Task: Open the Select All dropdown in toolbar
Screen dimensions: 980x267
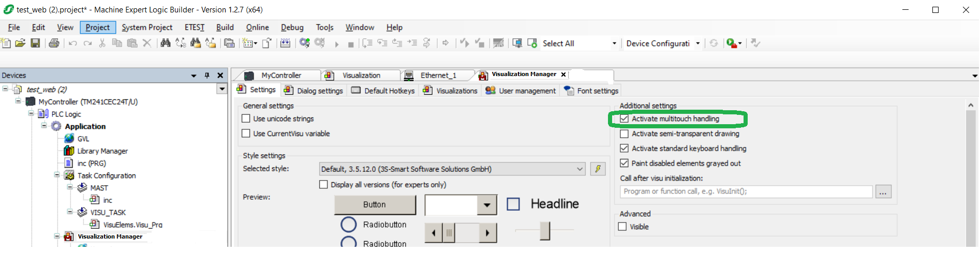Action: coord(614,43)
